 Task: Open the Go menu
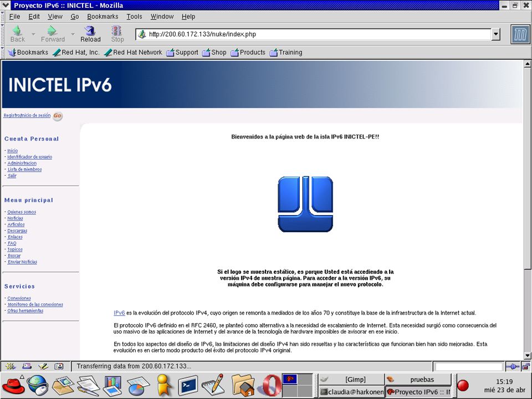click(x=75, y=16)
